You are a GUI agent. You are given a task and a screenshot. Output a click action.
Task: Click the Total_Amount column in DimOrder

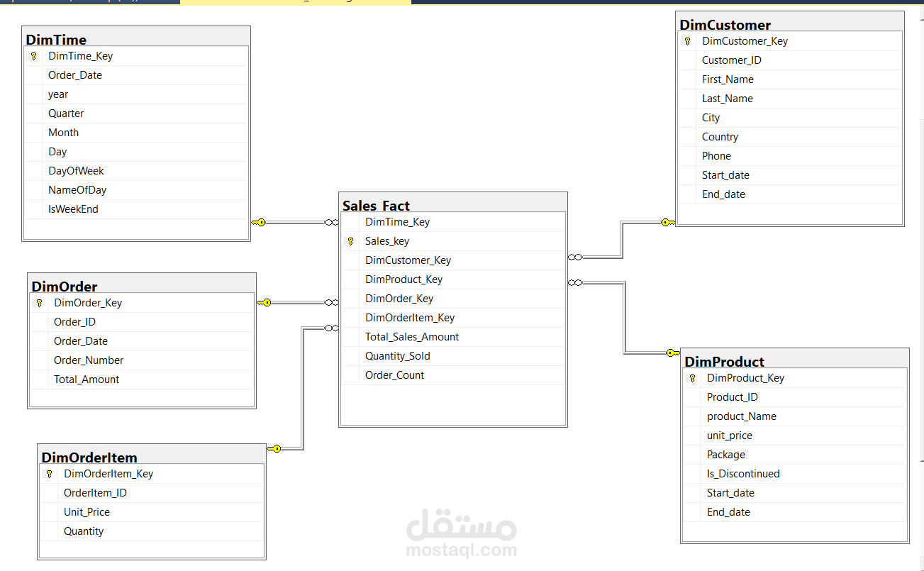click(x=142, y=379)
